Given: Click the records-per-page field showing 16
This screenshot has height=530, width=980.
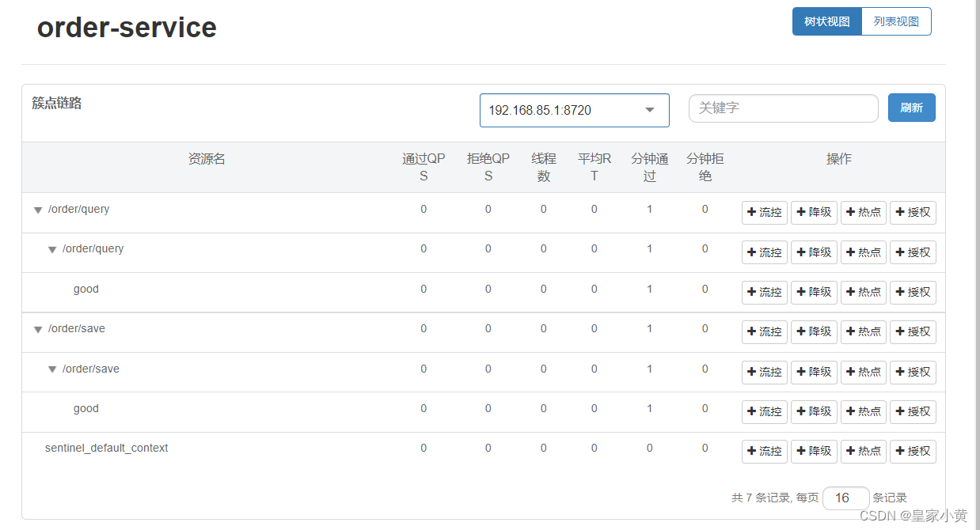Looking at the screenshot, I should pyautogui.click(x=846, y=498).
